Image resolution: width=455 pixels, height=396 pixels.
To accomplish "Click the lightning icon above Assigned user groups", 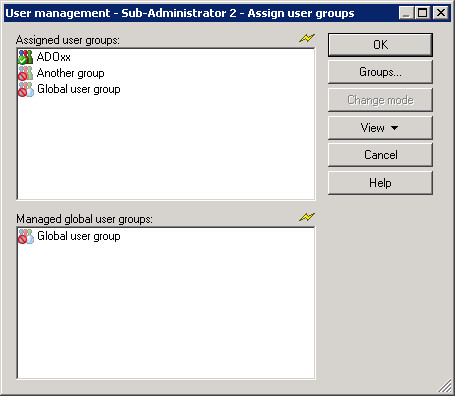I will 307,38.
